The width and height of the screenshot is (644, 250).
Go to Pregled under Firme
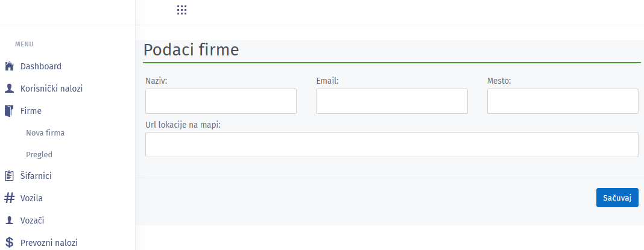[x=39, y=154]
